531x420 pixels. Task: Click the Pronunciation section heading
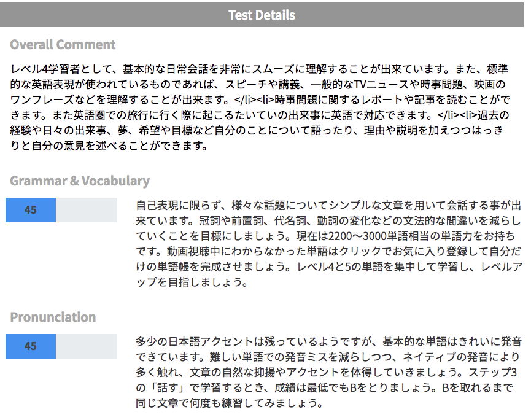(x=53, y=317)
